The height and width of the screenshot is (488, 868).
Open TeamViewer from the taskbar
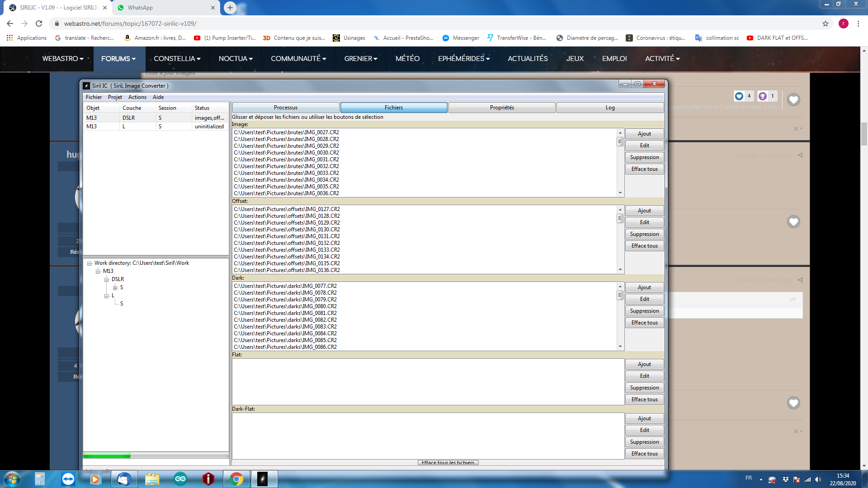[x=68, y=479]
